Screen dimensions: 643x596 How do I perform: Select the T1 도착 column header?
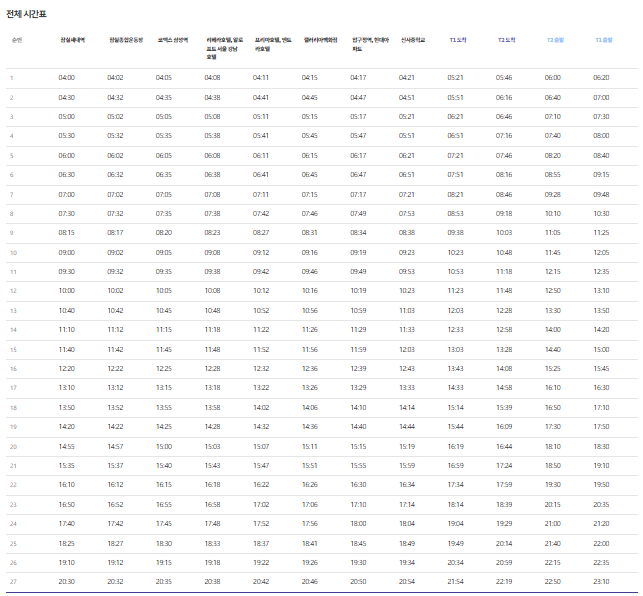pos(458,40)
